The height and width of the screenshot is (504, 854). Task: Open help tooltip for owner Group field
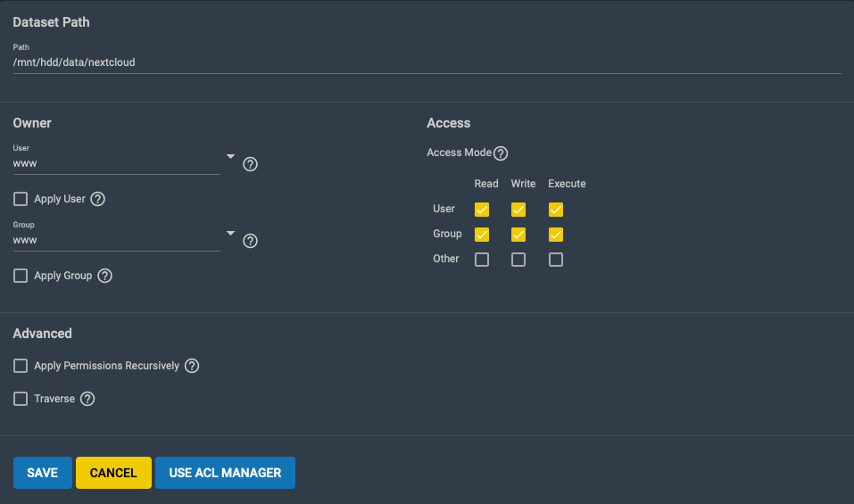click(250, 241)
